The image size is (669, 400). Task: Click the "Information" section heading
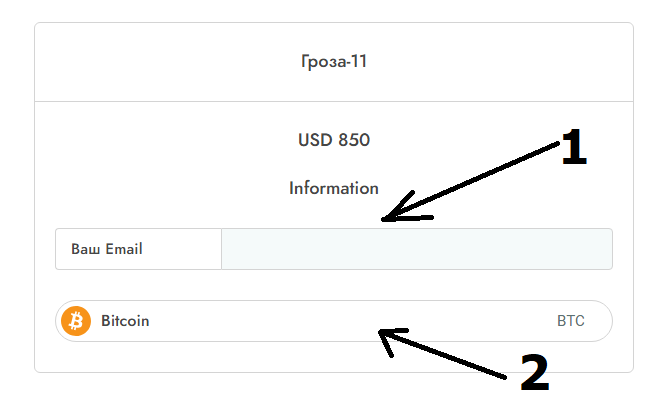[334, 188]
